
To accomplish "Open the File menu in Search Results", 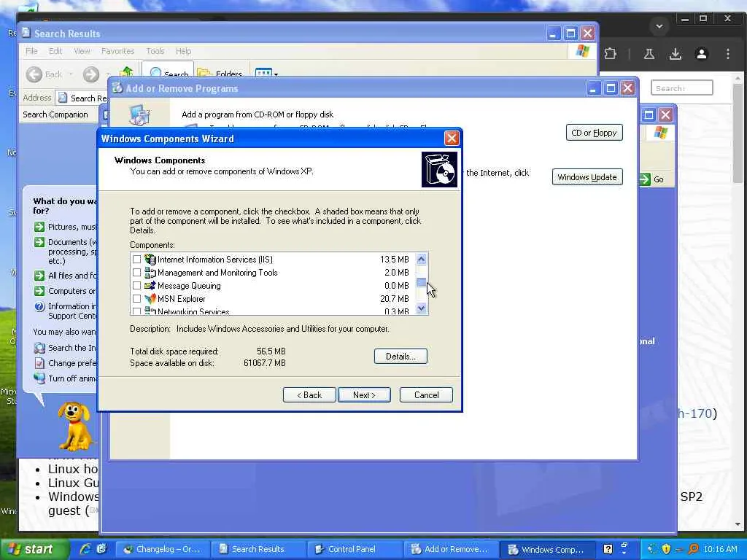I will coord(31,51).
